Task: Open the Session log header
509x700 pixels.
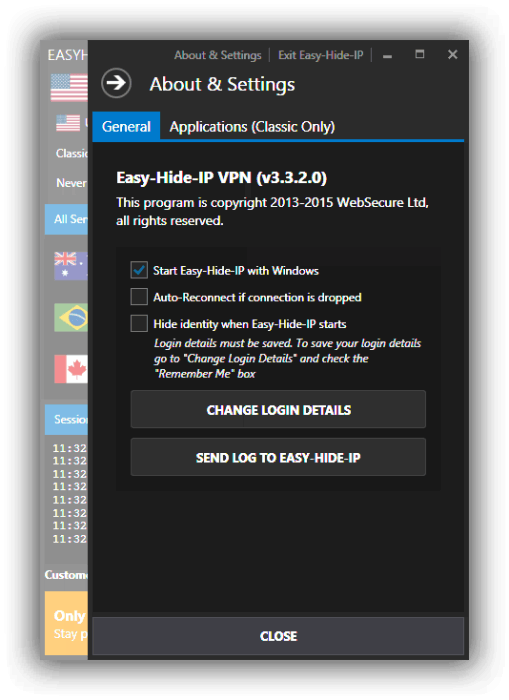Action: pyautogui.click(x=66, y=419)
